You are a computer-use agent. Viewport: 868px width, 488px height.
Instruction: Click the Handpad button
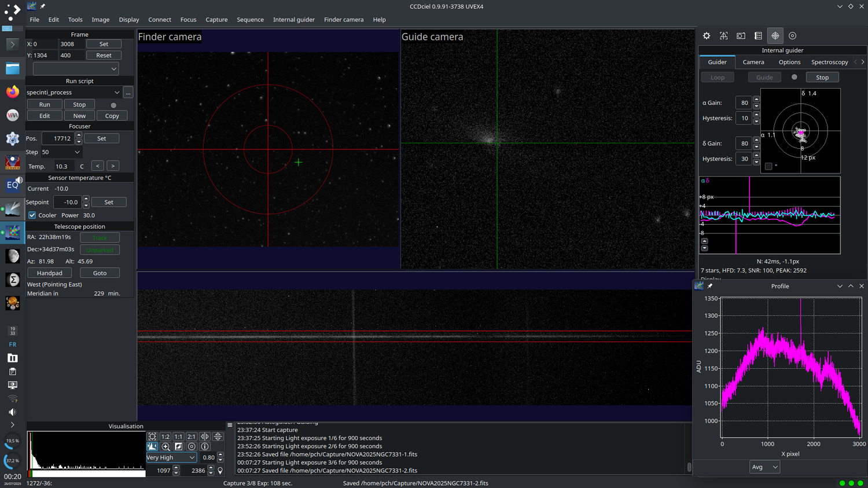tap(50, 273)
